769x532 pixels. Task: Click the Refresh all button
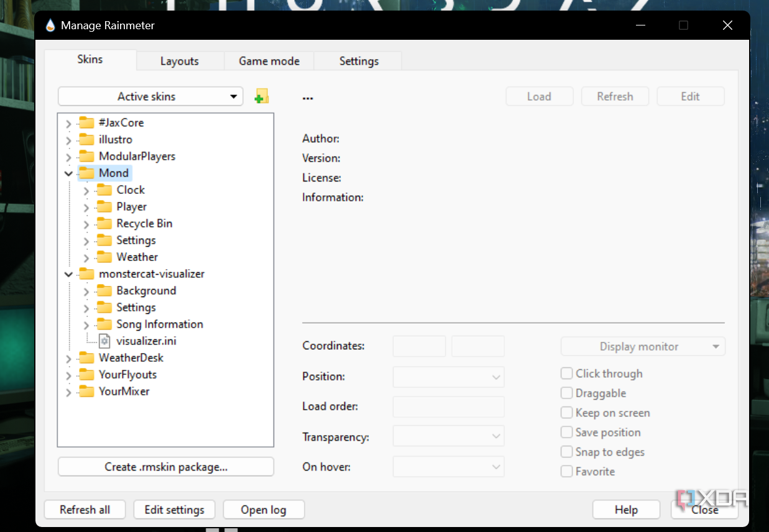coord(85,510)
